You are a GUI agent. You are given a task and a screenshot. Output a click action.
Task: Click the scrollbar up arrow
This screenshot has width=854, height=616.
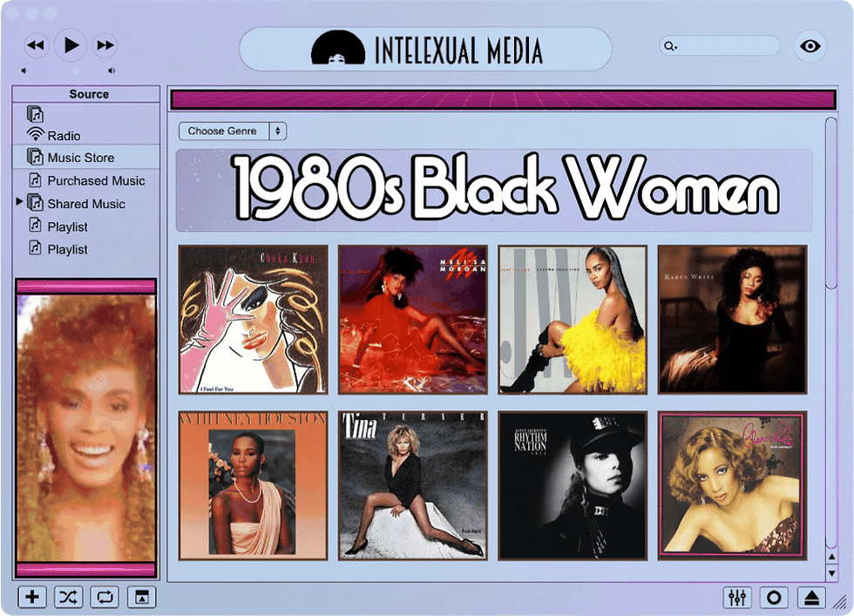click(x=831, y=557)
